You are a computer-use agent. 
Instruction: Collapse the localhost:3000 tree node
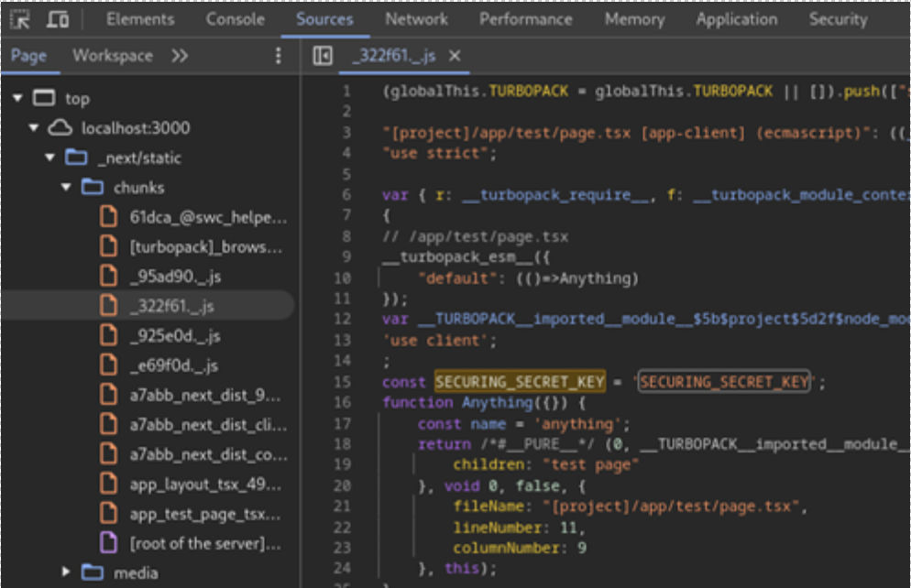pos(34,128)
